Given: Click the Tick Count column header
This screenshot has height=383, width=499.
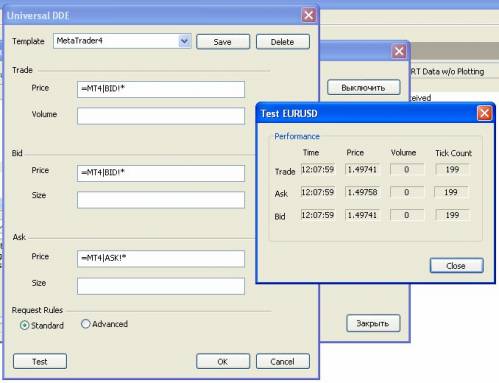Looking at the screenshot, I should 454,153.
